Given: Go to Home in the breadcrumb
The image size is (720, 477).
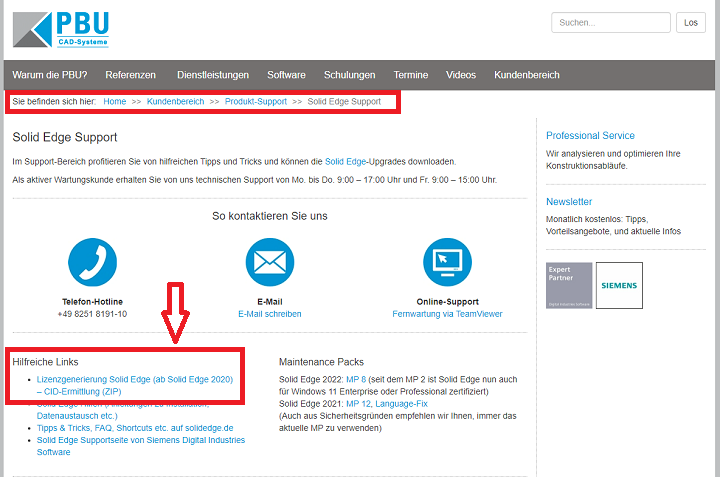Looking at the screenshot, I should coord(114,101).
